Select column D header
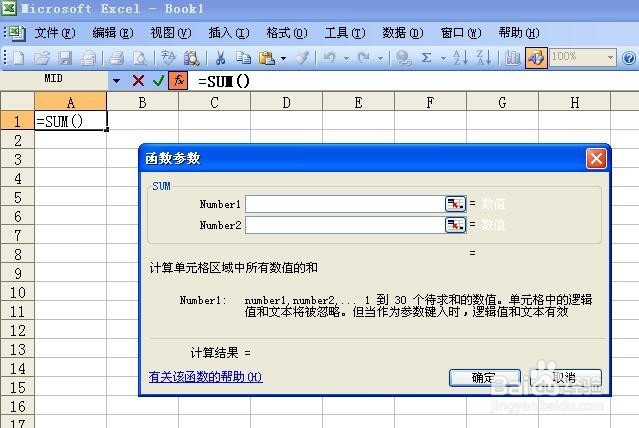The width and height of the screenshot is (639, 428). [286, 102]
